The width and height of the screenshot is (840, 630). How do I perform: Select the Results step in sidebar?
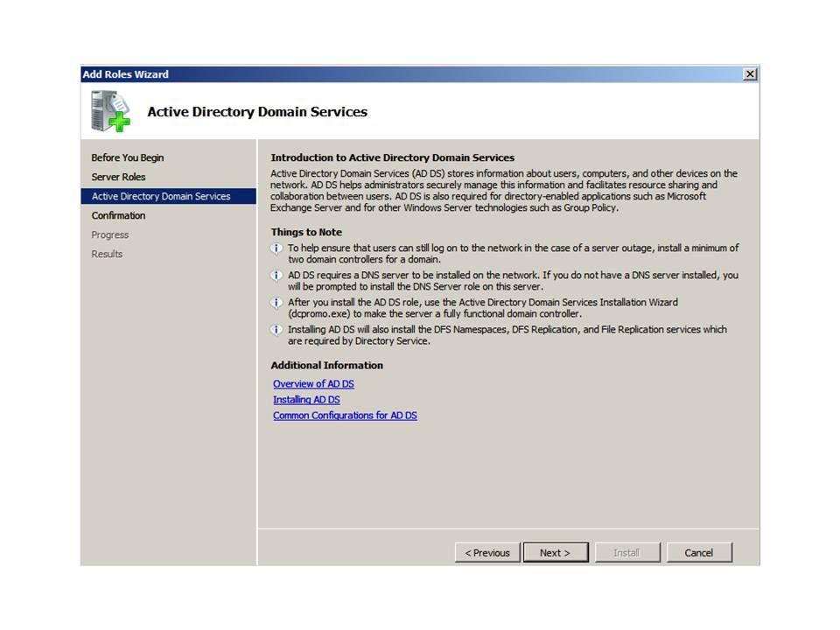tap(107, 254)
